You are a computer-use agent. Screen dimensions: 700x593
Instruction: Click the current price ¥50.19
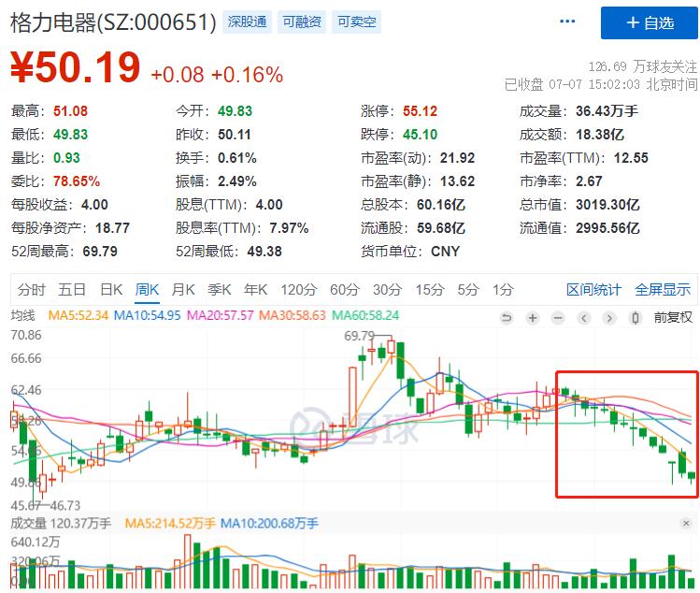(76, 68)
